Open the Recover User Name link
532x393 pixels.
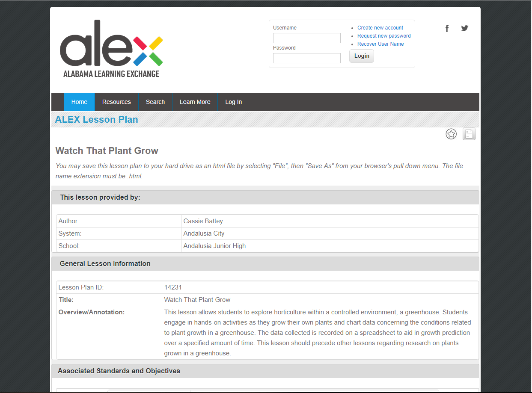[x=380, y=44]
